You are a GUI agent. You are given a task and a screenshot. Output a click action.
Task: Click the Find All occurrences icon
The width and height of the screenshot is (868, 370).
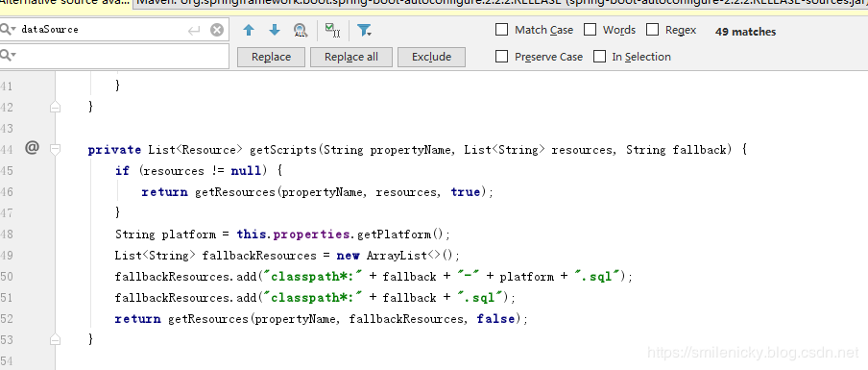pyautogui.click(x=300, y=31)
